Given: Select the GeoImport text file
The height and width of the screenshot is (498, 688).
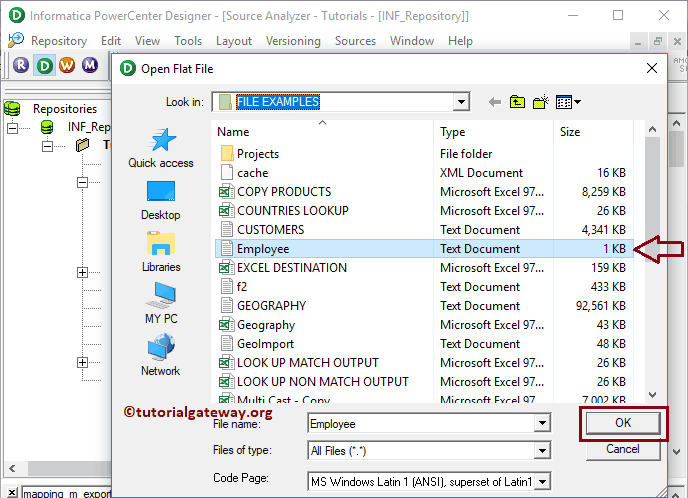Looking at the screenshot, I should (x=257, y=344).
